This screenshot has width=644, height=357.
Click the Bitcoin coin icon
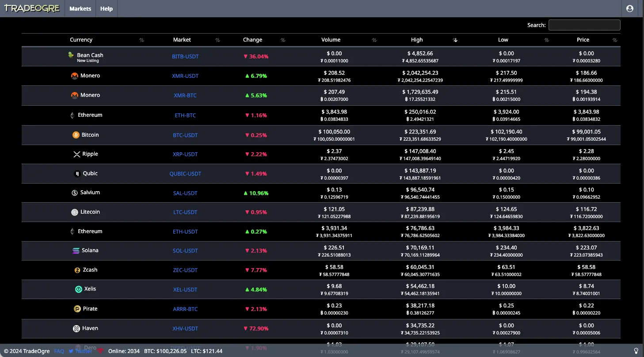click(76, 135)
